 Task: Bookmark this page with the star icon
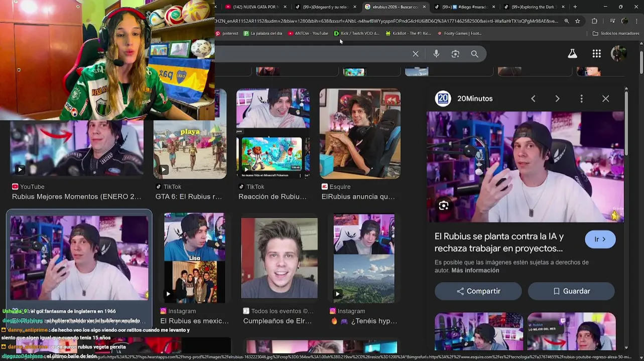578,21
